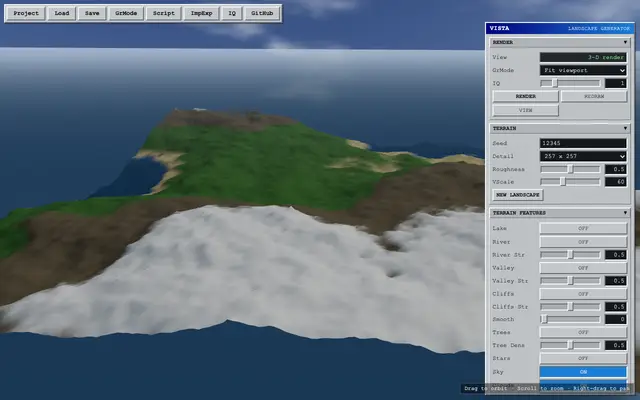Viewport: 640px width, 400px height.
Task: Open the GrMode menu
Action: click(x=126, y=13)
